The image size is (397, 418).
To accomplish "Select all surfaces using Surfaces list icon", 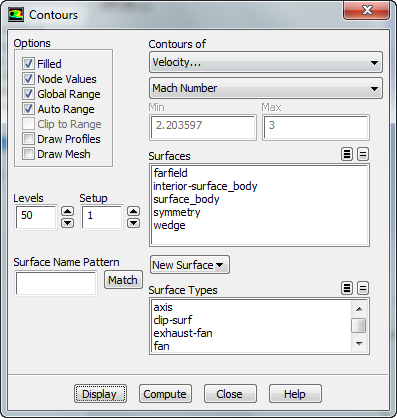I will point(347,154).
